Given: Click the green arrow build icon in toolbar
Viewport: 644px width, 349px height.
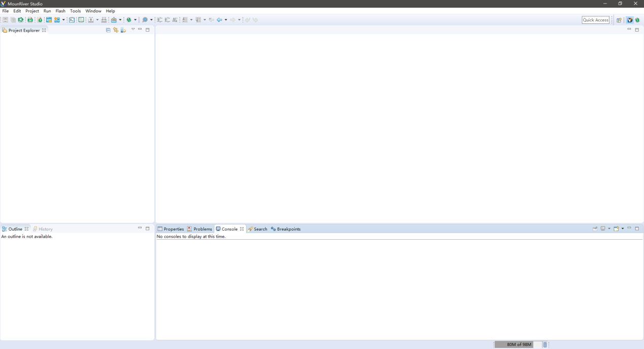Looking at the screenshot, I should click(x=21, y=20).
